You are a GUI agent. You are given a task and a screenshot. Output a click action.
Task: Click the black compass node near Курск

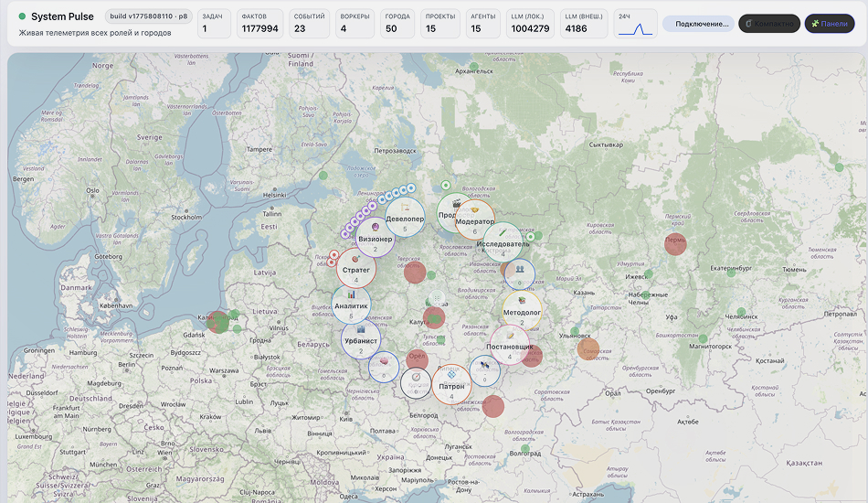click(x=416, y=381)
